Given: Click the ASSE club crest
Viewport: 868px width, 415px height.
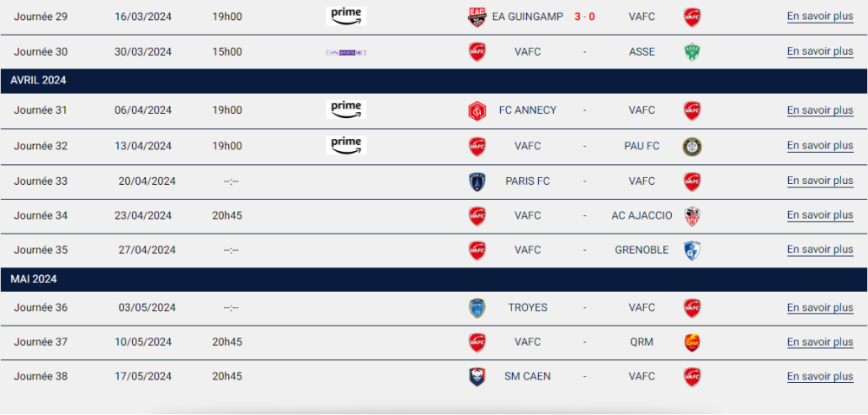Looking at the screenshot, I should tap(692, 52).
